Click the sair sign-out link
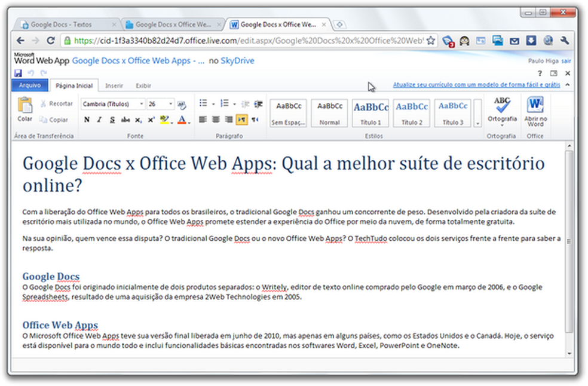This screenshot has height=386, width=588. point(566,61)
